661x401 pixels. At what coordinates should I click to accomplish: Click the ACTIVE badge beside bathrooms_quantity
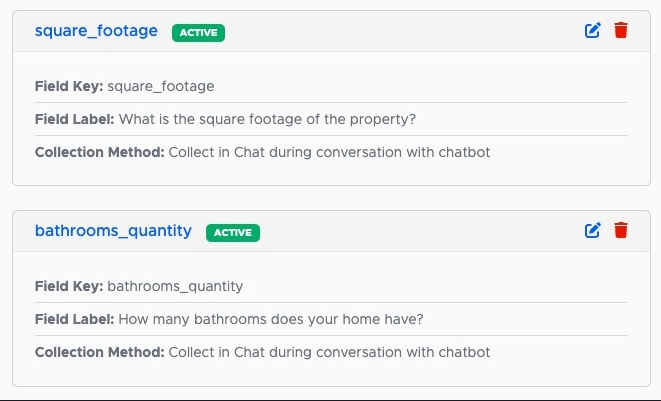pyautogui.click(x=233, y=233)
